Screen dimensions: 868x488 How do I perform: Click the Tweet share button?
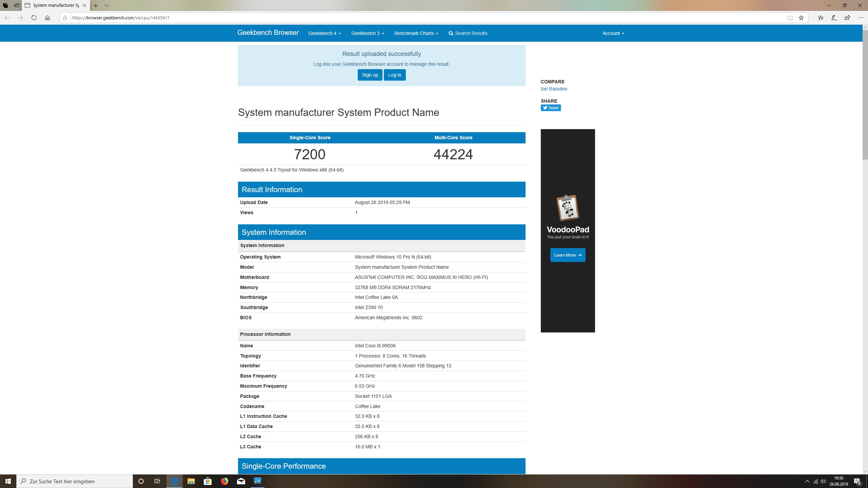point(550,108)
